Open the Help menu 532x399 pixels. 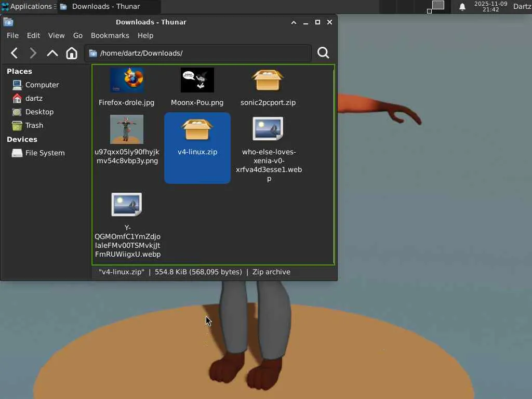pyautogui.click(x=145, y=35)
